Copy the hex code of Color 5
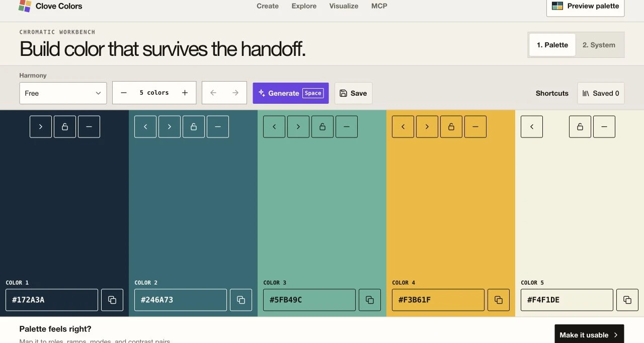Screen dimensions: 644x343 click(627, 300)
